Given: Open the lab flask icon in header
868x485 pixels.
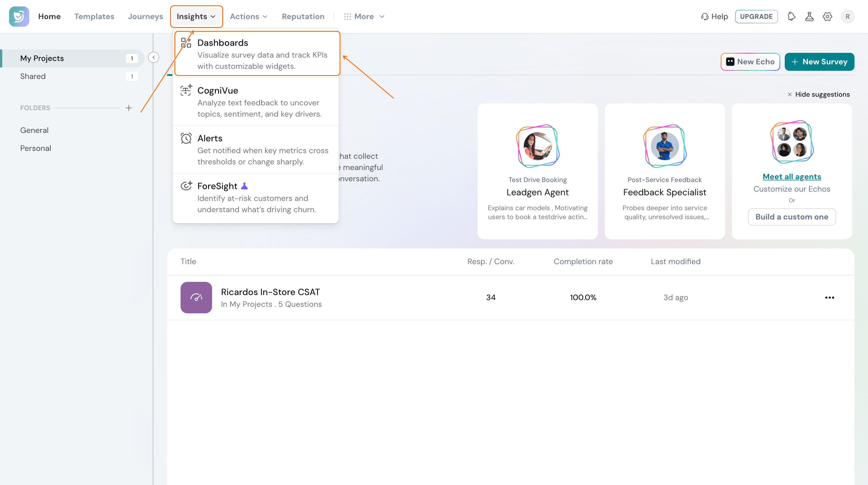Looking at the screenshot, I should point(809,16).
